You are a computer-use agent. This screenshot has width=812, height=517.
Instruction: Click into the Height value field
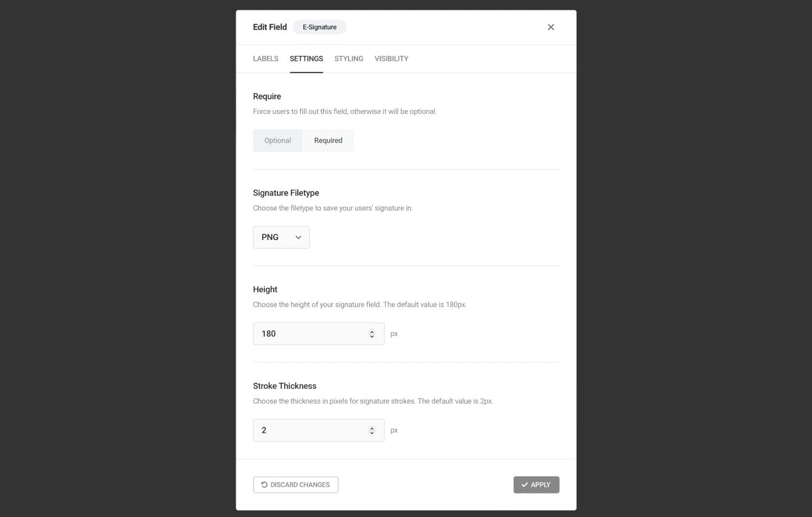pos(311,334)
